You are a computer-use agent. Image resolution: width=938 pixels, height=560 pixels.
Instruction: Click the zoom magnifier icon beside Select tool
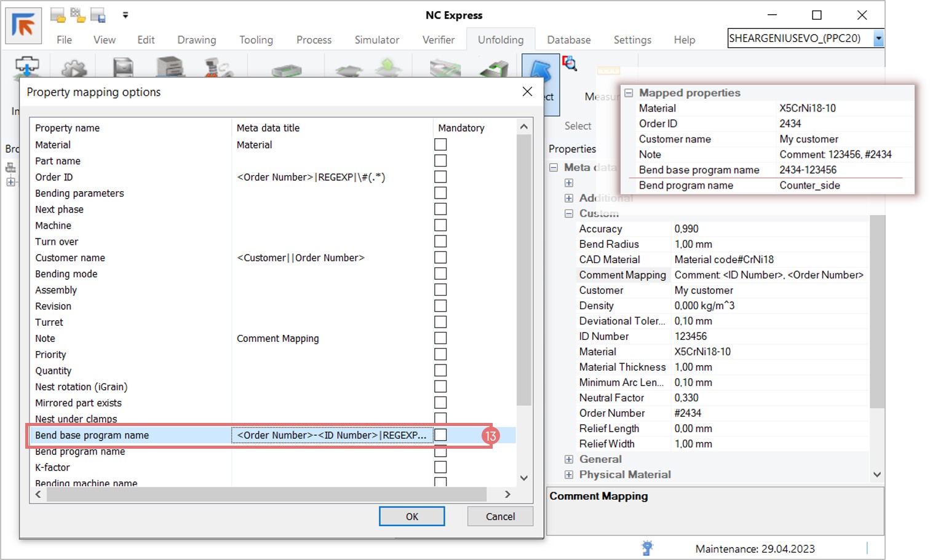click(x=570, y=63)
